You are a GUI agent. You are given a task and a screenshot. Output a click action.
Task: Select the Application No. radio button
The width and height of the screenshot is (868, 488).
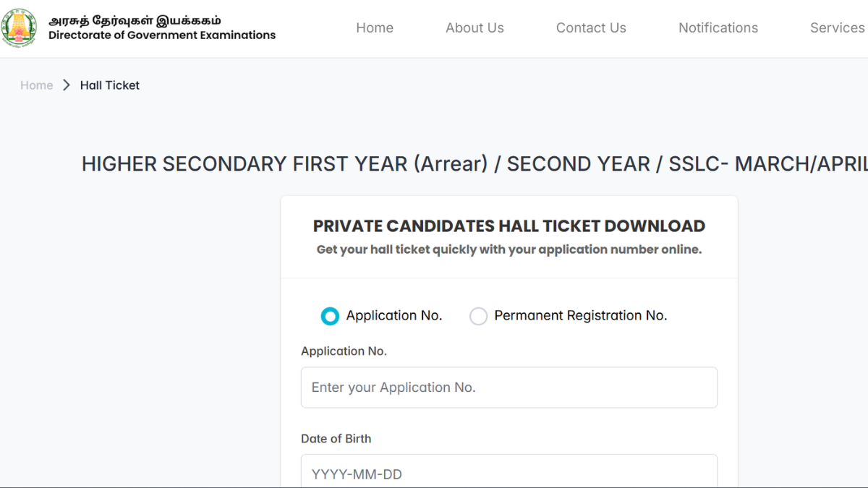point(330,316)
